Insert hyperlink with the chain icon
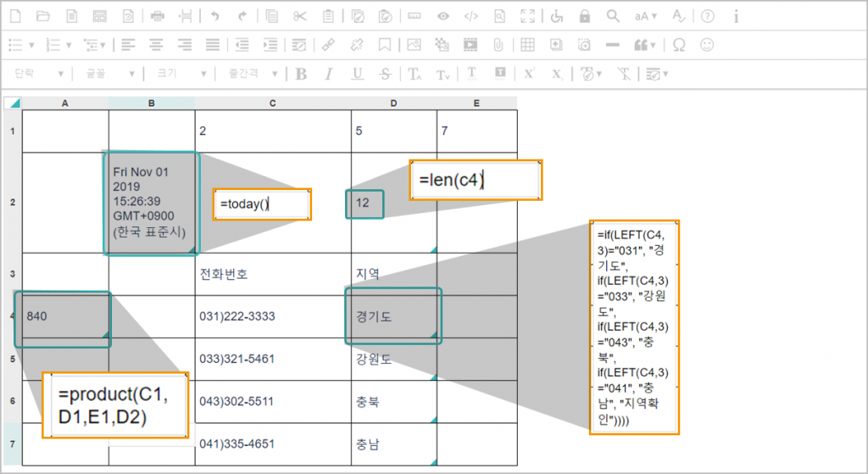The width and height of the screenshot is (868, 474). pos(328,45)
